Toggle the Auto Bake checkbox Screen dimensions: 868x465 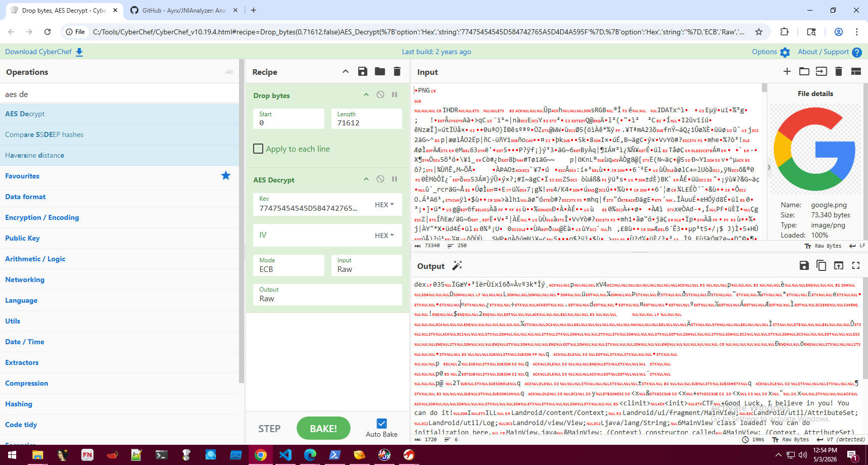382,424
